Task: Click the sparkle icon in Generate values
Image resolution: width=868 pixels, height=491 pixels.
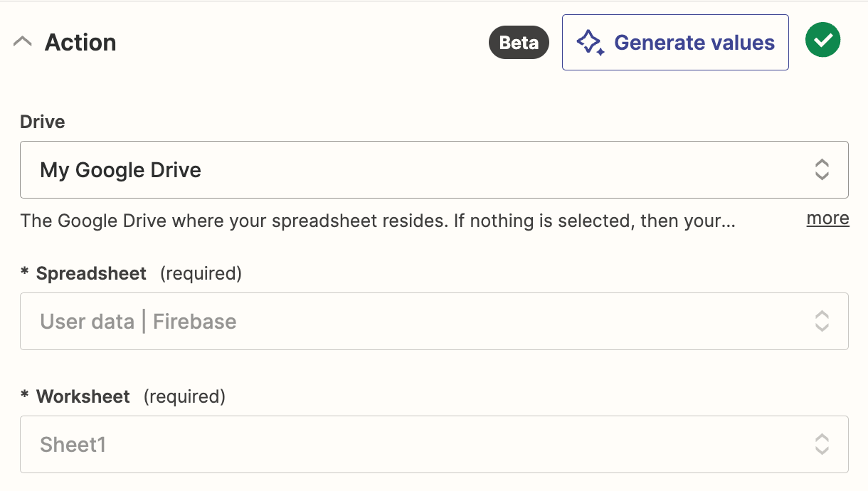Action: (590, 43)
